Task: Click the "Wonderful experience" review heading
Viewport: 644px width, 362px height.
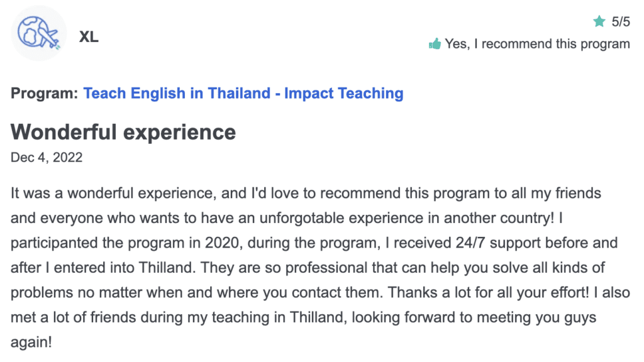Action: pyautogui.click(x=123, y=132)
